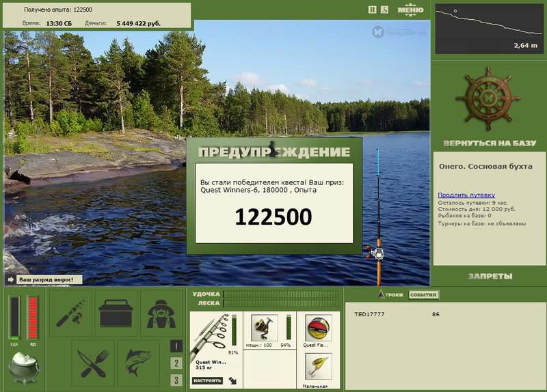Image resolution: width=547 pixels, height=392 pixels.
Task: Click the depth profile map showing 2,64 m
Action: tap(489, 29)
